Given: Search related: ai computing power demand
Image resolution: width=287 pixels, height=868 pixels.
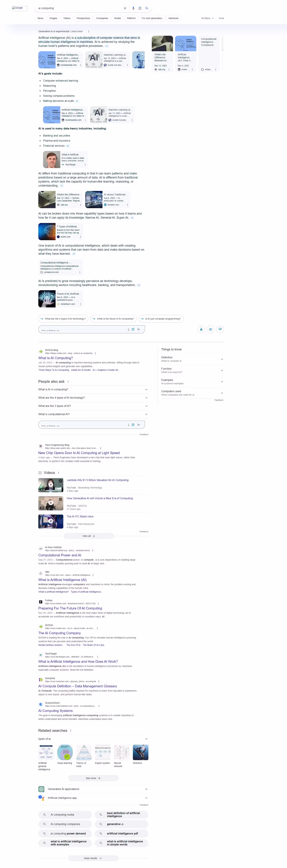Looking at the screenshot, I should pyautogui.click(x=65, y=833).
